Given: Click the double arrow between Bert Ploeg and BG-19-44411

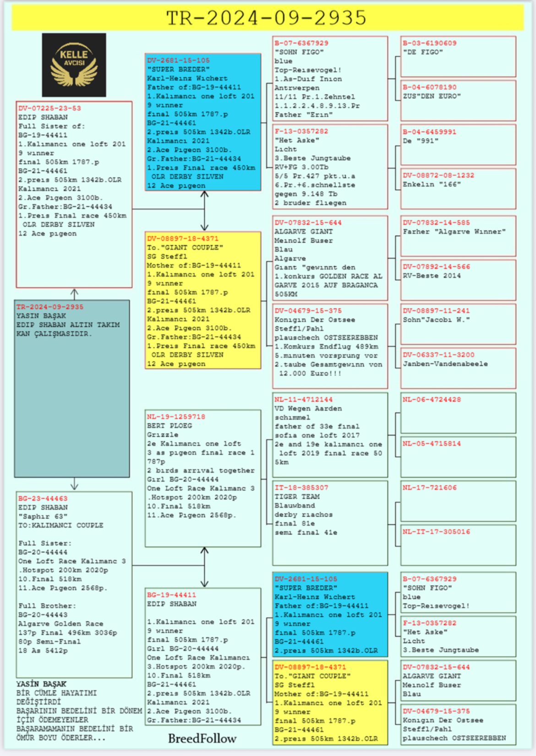Looking at the screenshot, I should [x=204, y=567].
